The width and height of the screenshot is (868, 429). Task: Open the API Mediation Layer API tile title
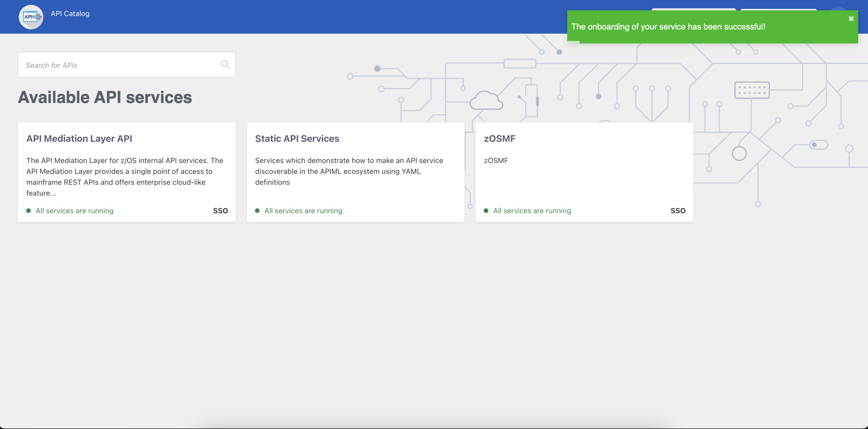pos(79,138)
